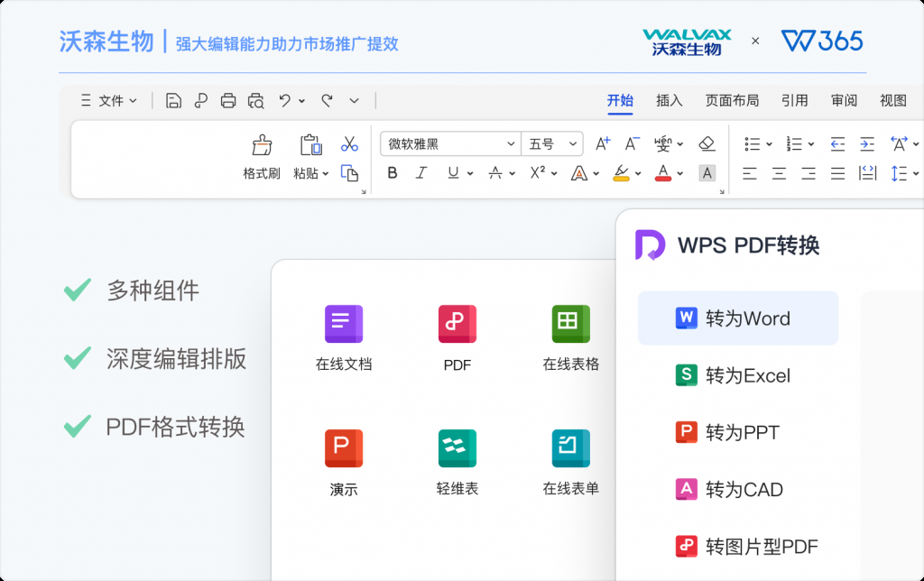Open the font dialog launcher arrow
This screenshot has width=924, height=581.
(722, 191)
